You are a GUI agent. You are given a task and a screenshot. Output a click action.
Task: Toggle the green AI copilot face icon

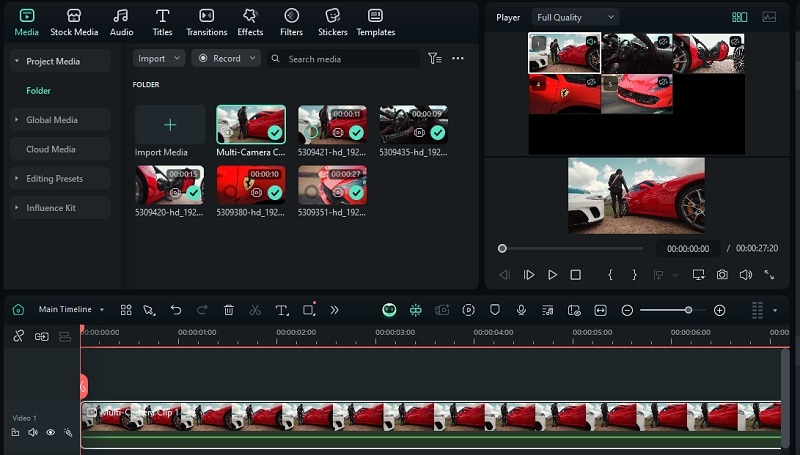389,310
